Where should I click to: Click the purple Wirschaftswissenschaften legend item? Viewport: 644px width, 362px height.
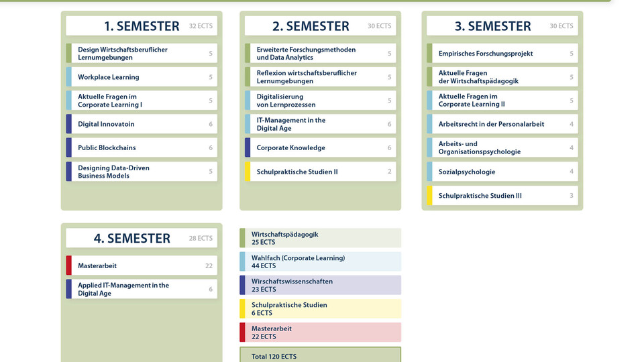tap(321, 285)
